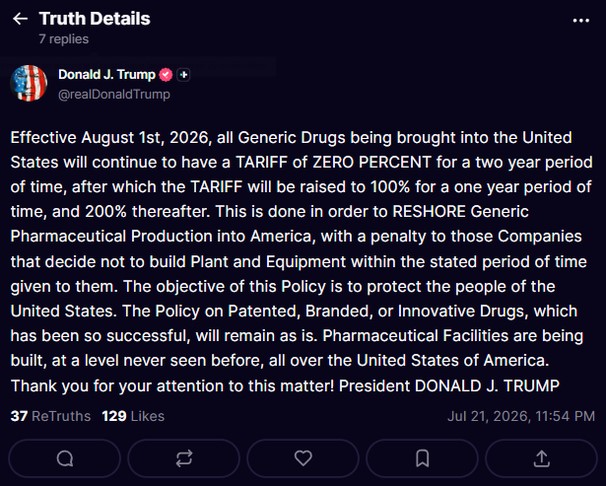
Task: Open Donald J. Trump's profile picture
Action: point(29,83)
